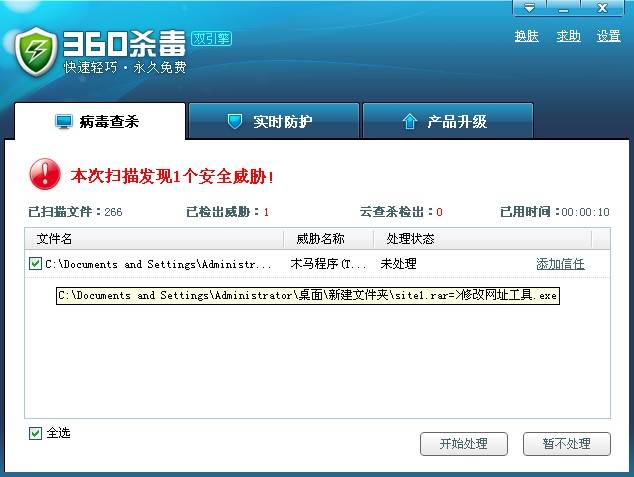634x477 pixels.
Task: Switch to the 病毒查杀 tab
Action: [100, 121]
